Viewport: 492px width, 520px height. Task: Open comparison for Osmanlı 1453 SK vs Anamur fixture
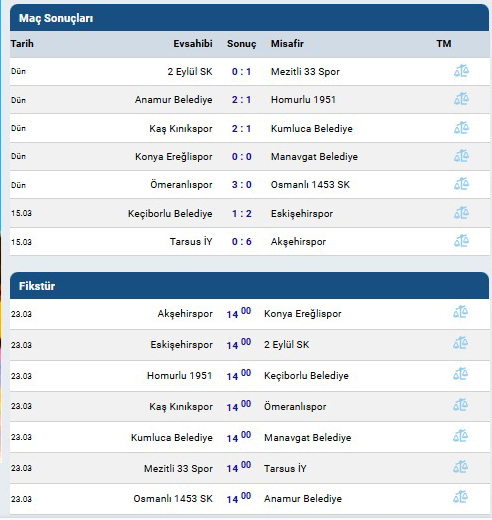pos(460,497)
